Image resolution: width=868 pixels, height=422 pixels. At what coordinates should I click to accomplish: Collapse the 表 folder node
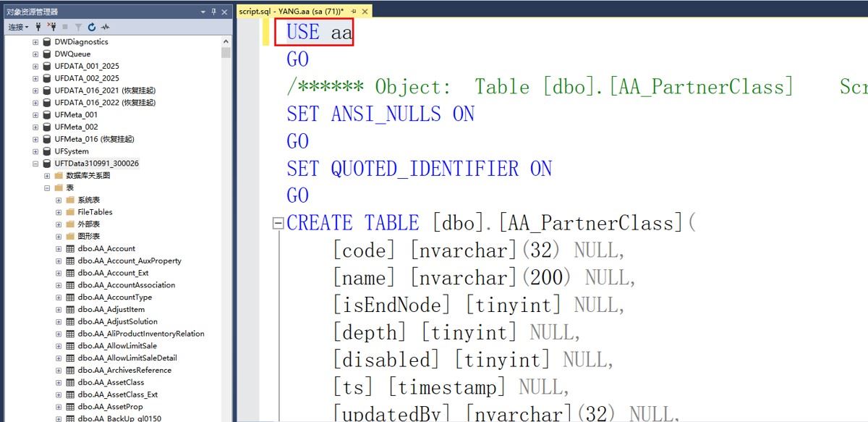coord(47,187)
